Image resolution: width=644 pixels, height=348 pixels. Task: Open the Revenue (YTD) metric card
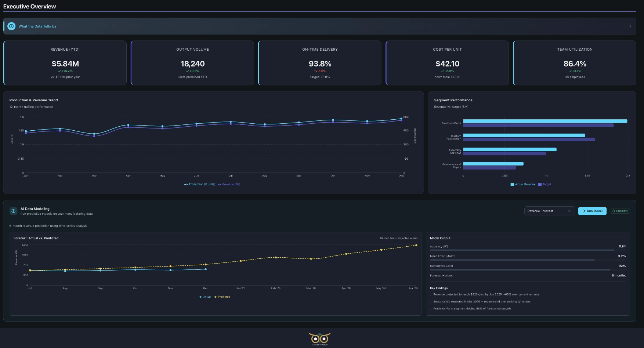[65, 63]
